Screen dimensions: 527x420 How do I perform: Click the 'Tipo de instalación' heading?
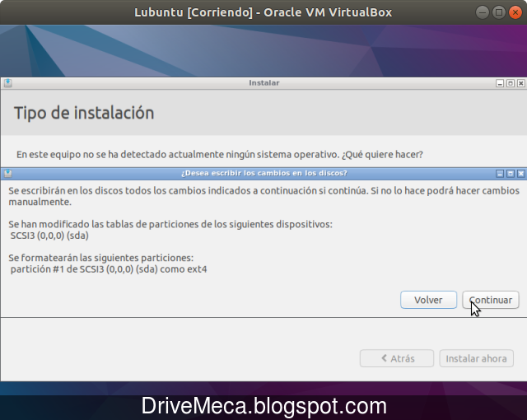(x=84, y=113)
